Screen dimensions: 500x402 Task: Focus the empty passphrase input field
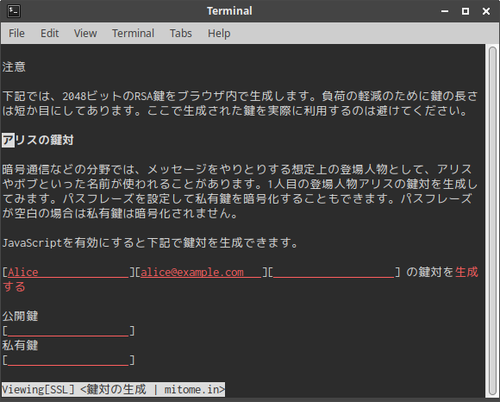(334, 272)
